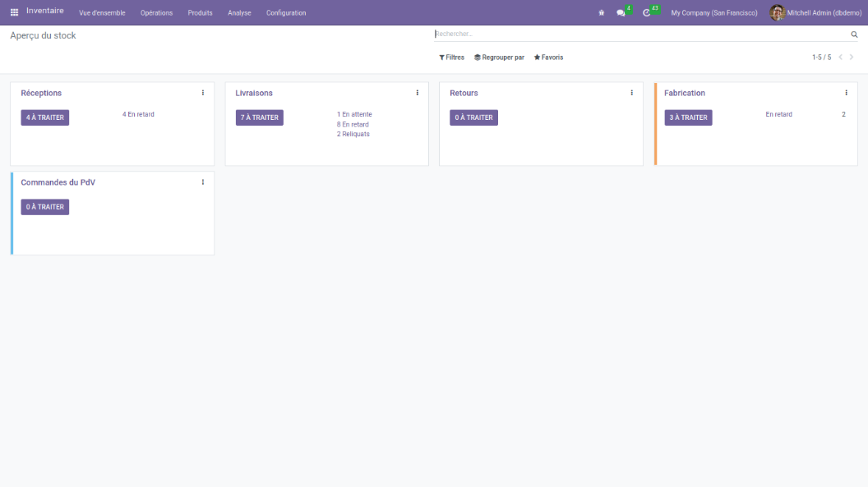Open the Opérations menu
868x487 pixels.
click(x=156, y=13)
